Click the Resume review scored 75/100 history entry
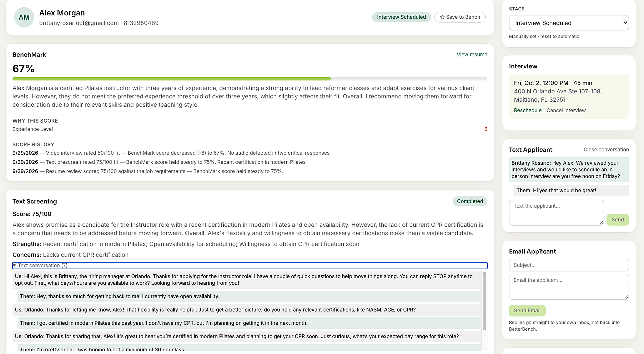This screenshot has height=354, width=644. pos(148,171)
